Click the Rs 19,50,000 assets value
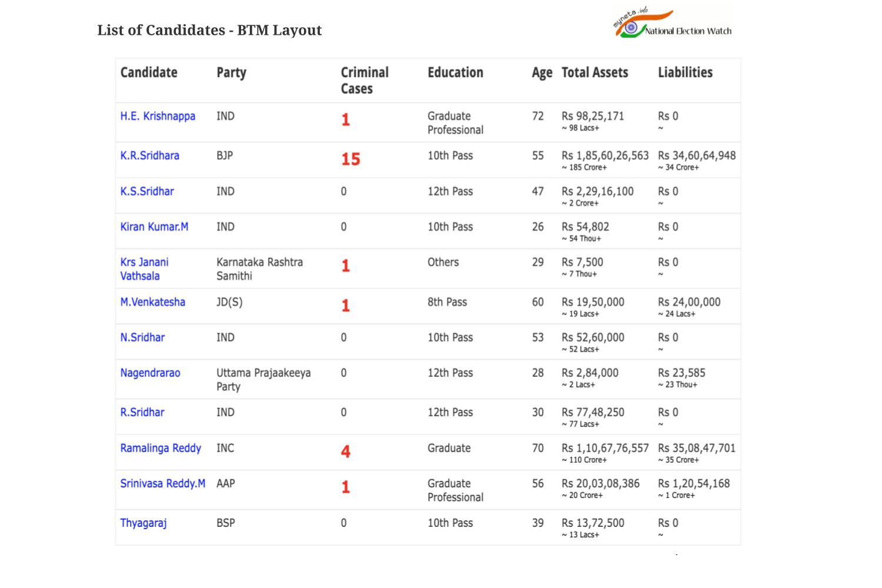 593,302
